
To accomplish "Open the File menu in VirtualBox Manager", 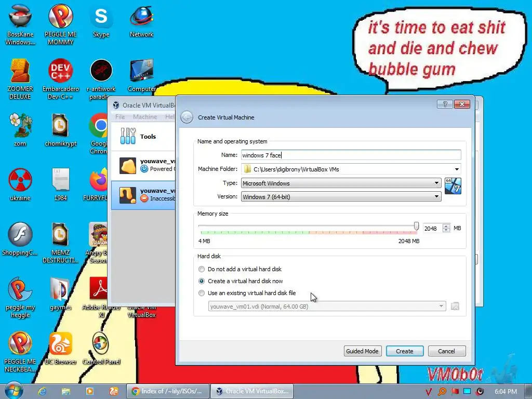I will click(120, 117).
